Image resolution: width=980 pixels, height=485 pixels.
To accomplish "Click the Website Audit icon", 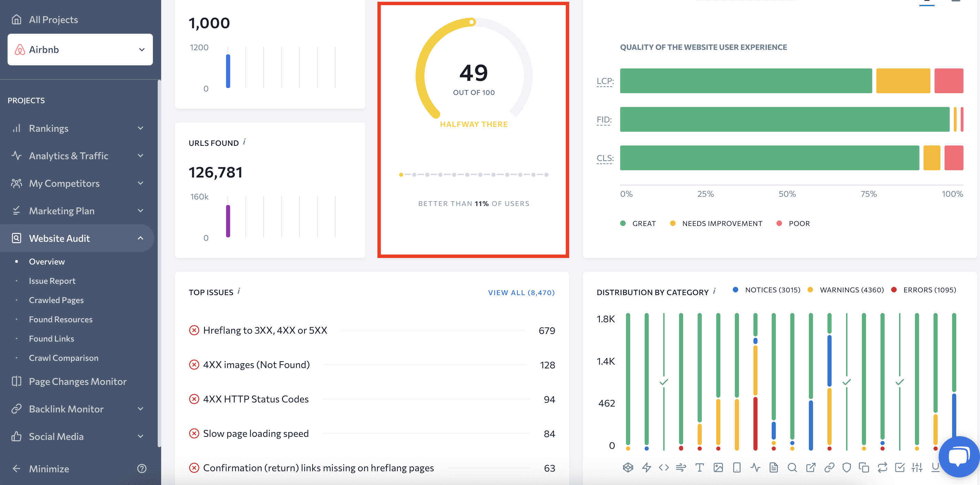I will pos(17,238).
